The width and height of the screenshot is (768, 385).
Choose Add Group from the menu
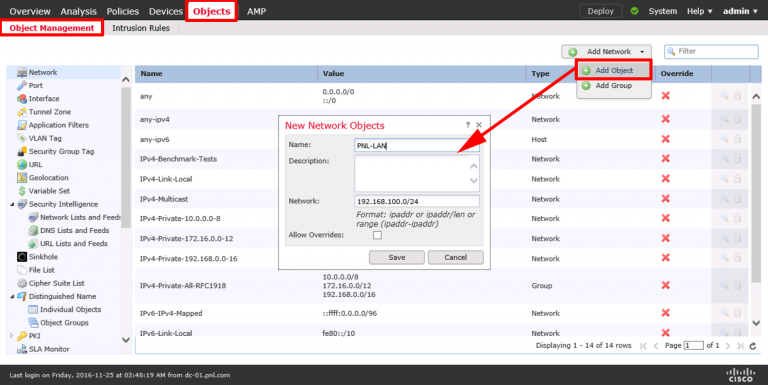(613, 85)
